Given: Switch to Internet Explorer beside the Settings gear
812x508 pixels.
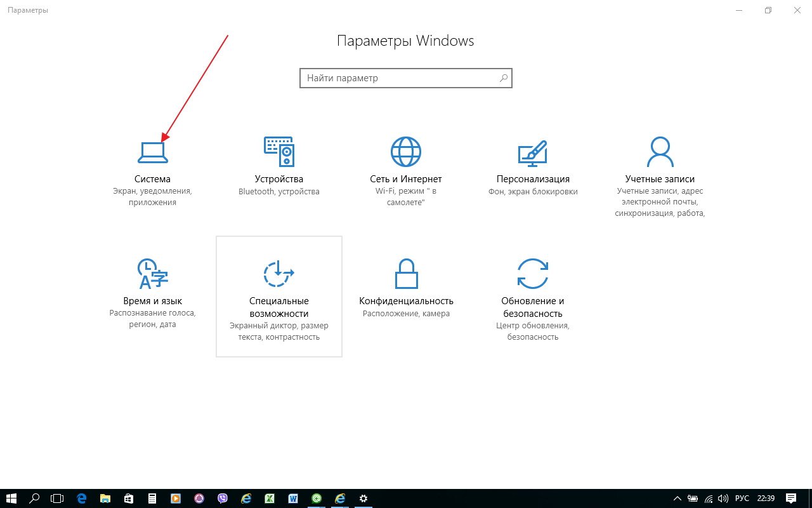Looking at the screenshot, I should 340,498.
